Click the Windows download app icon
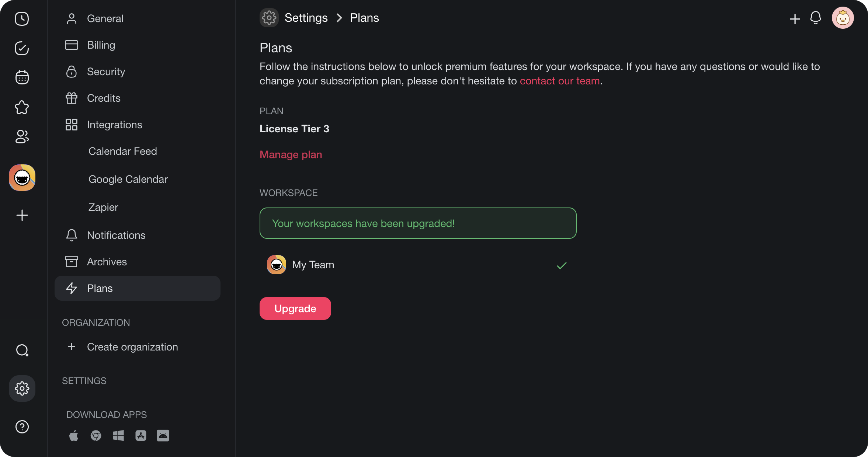 [x=118, y=436]
